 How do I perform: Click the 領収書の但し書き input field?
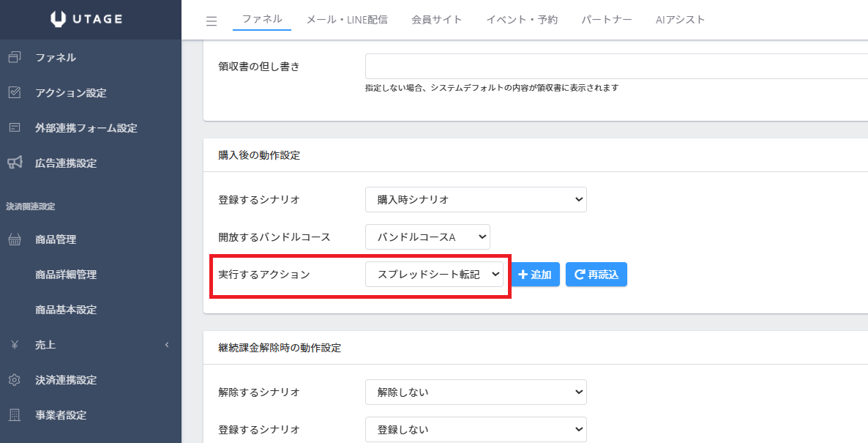pyautogui.click(x=616, y=67)
